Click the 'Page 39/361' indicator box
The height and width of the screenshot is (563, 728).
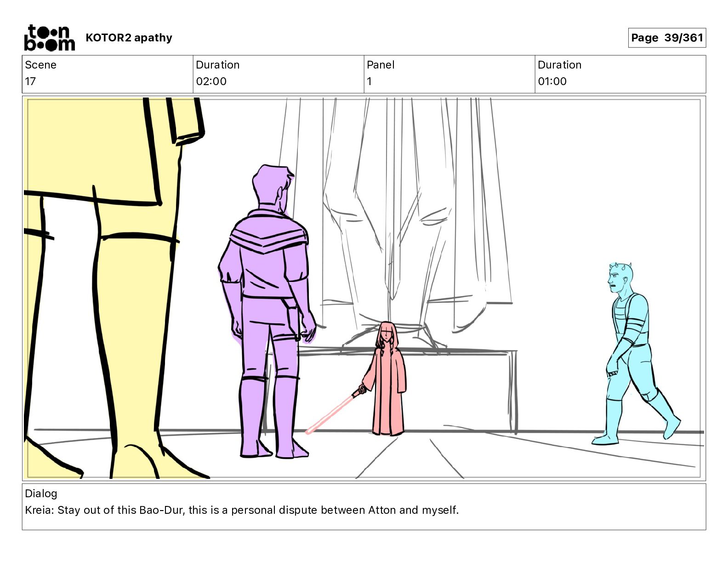coord(667,38)
